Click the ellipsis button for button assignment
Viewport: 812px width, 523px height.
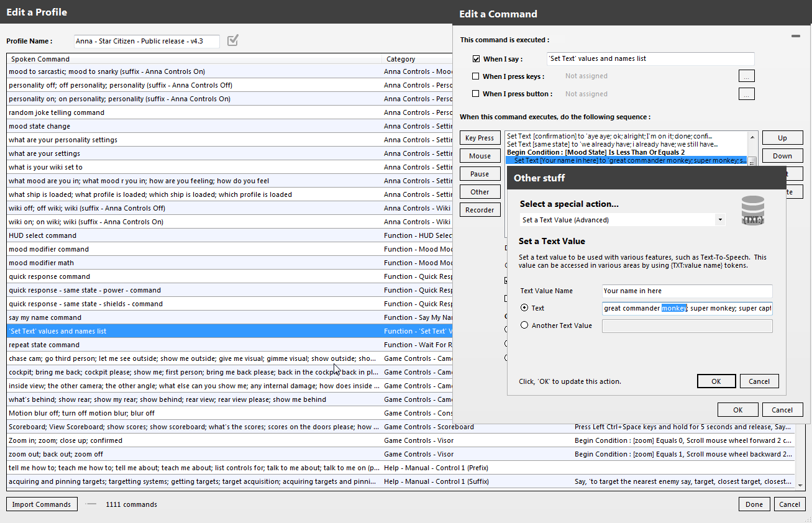point(746,94)
